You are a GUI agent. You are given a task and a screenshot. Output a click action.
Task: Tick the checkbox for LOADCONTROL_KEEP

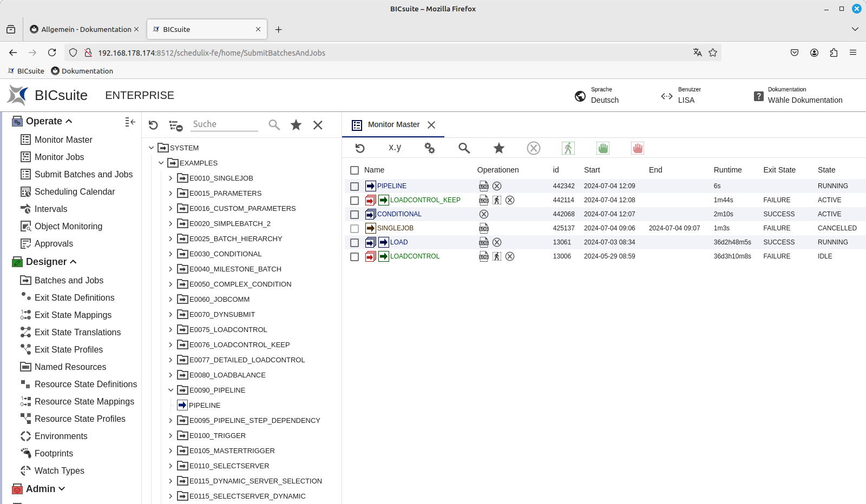pos(355,200)
